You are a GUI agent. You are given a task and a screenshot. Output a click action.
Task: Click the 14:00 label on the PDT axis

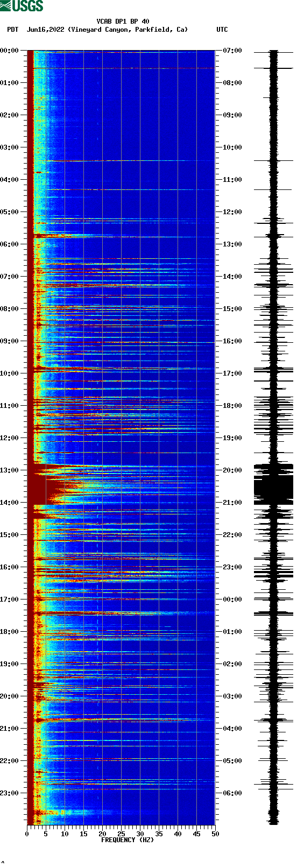pos(9,503)
